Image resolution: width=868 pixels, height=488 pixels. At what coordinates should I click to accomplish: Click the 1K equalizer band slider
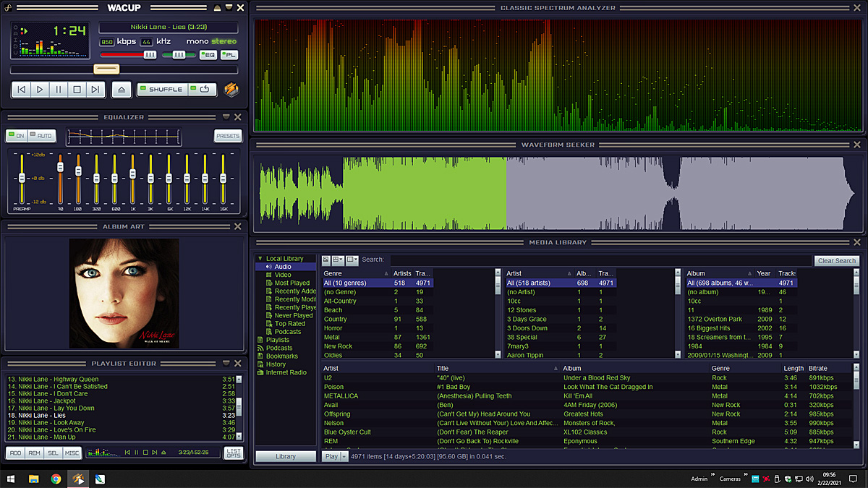coord(132,178)
